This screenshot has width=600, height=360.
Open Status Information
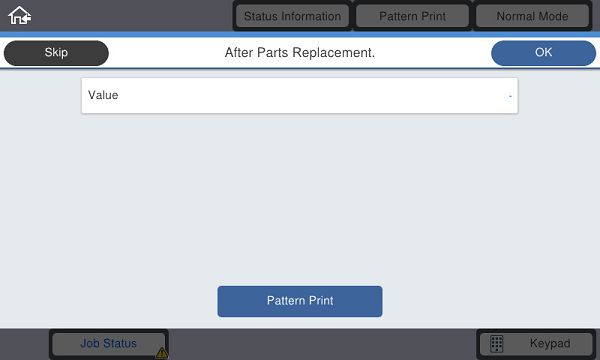click(x=292, y=16)
